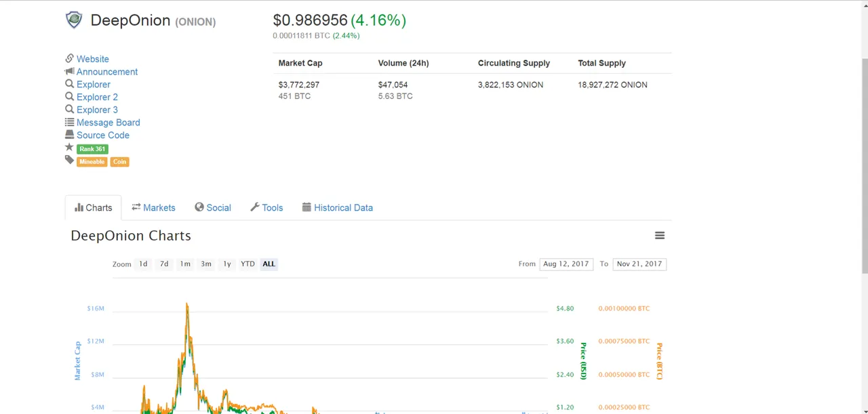Set chart zoom to 1d
The width and height of the screenshot is (868, 414).
(x=143, y=264)
